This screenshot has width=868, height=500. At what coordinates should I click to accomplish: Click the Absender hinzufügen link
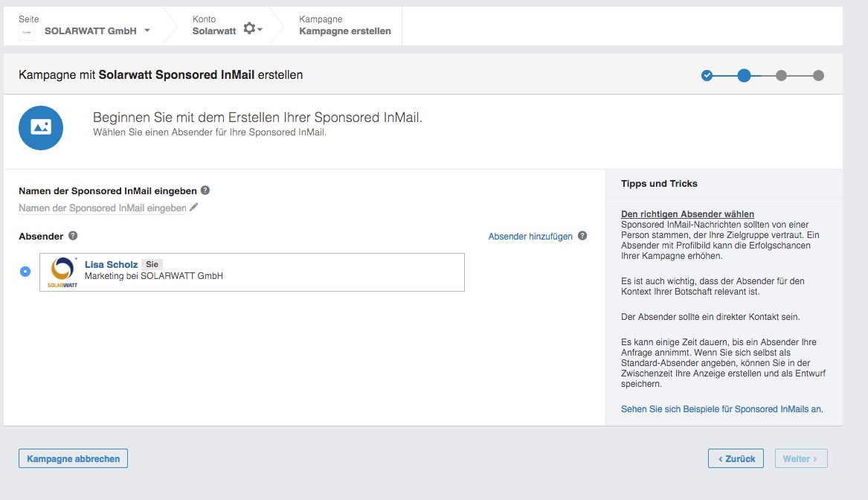pos(530,237)
